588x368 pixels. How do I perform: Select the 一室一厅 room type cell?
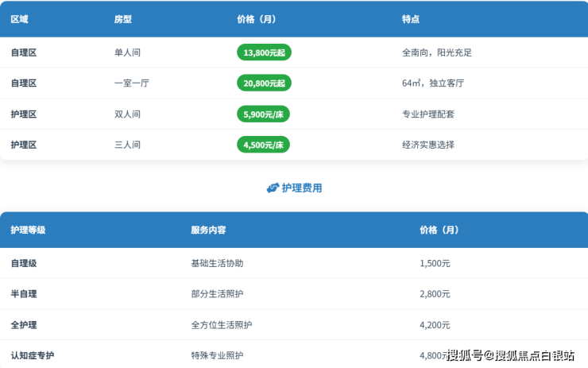coord(131,83)
